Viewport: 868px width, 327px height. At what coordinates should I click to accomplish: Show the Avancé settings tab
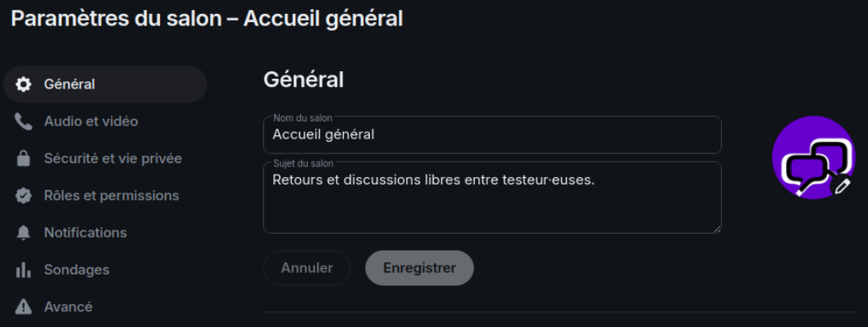pos(105,307)
